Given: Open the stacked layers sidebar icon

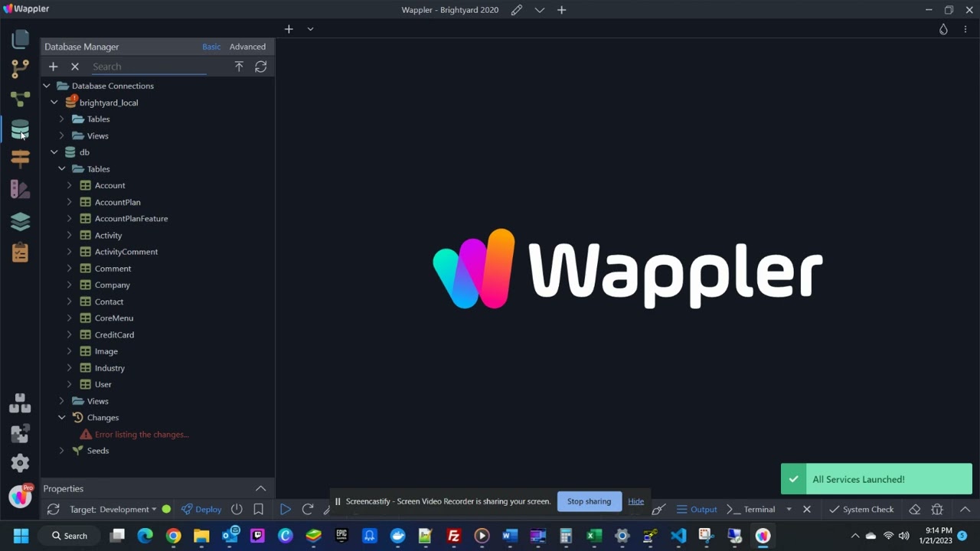Looking at the screenshot, I should click(x=21, y=221).
